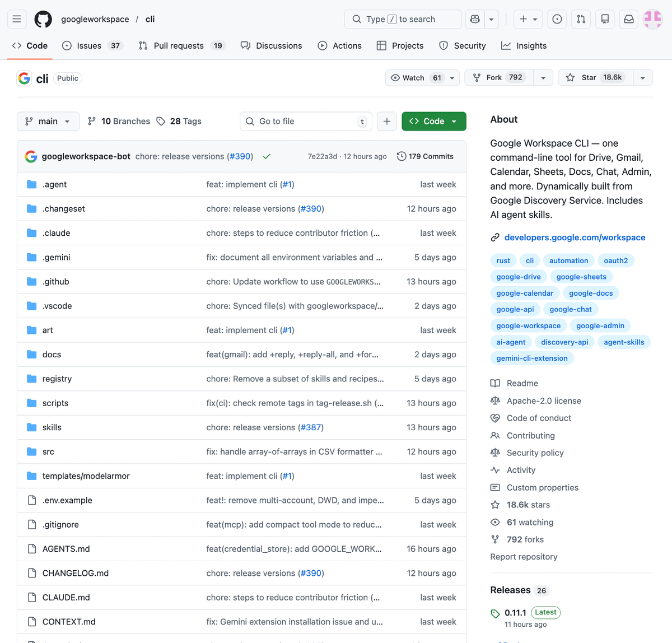
Task: Open commit history clock icon
Action: click(x=402, y=156)
